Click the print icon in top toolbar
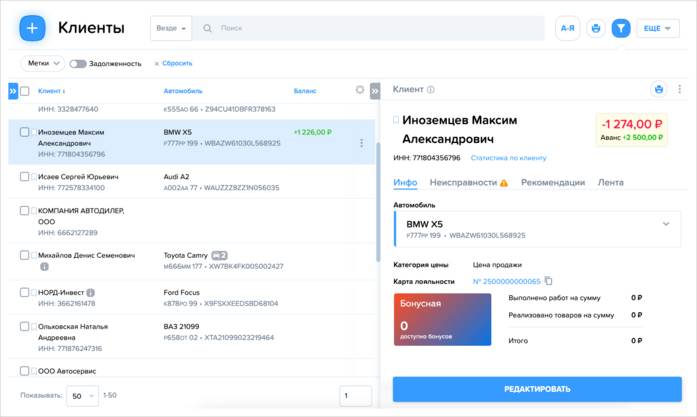This screenshot has width=697, height=417. (596, 28)
